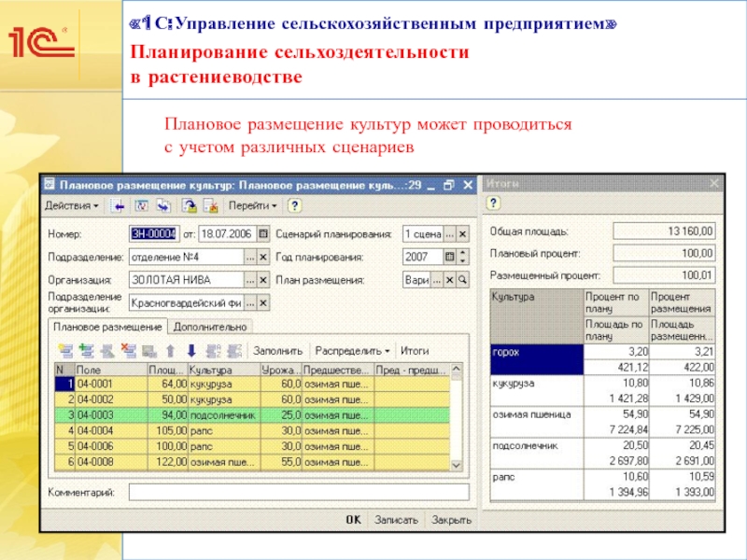Click the scroll-down arrow of the table scrollbar
Screen dimensions: 747x560
pos(456,465)
